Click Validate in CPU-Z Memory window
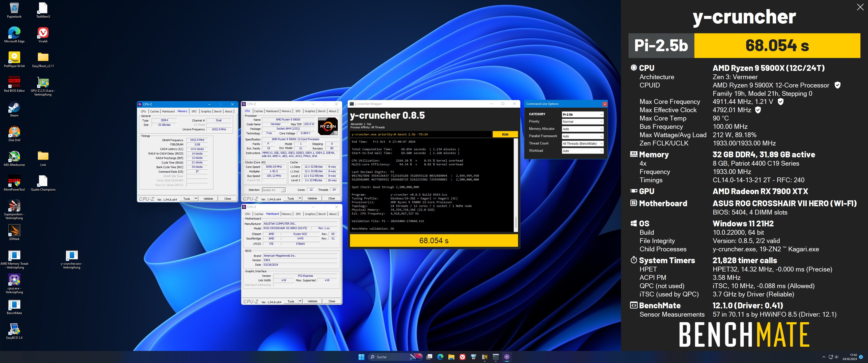This screenshot has height=363, width=868. [x=208, y=199]
